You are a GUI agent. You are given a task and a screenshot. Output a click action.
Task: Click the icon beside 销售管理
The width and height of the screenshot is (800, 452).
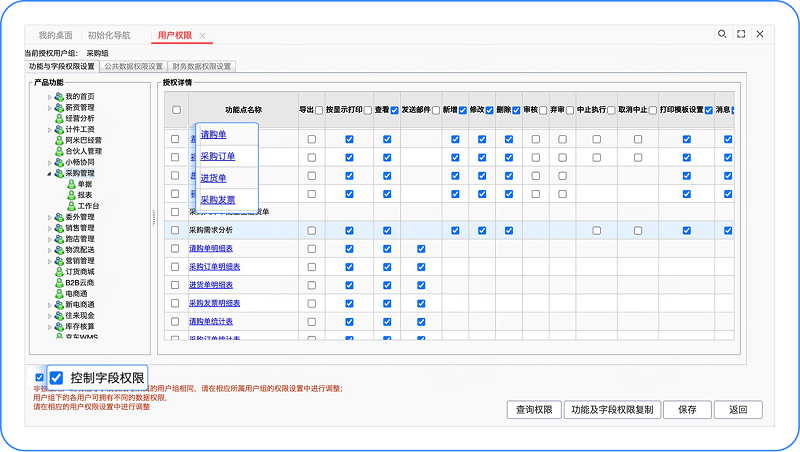[x=59, y=228]
